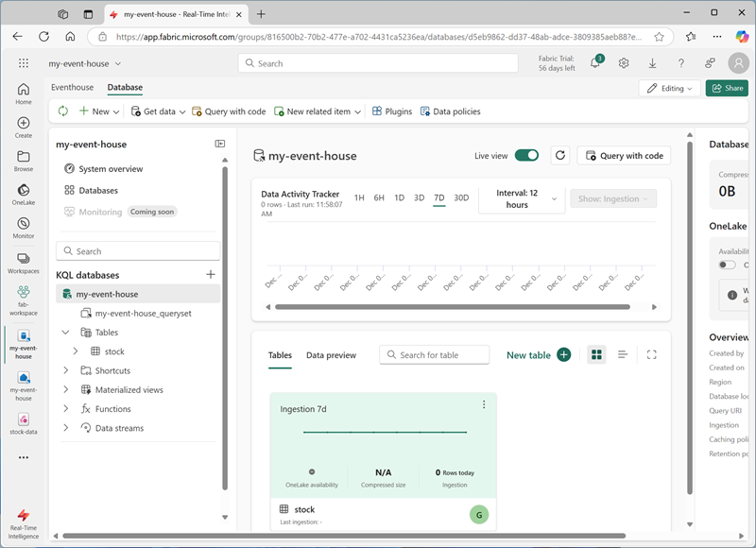Viewport: 756px width, 548px height.
Task: Expand the Shortcuts tree node
Action: click(65, 370)
